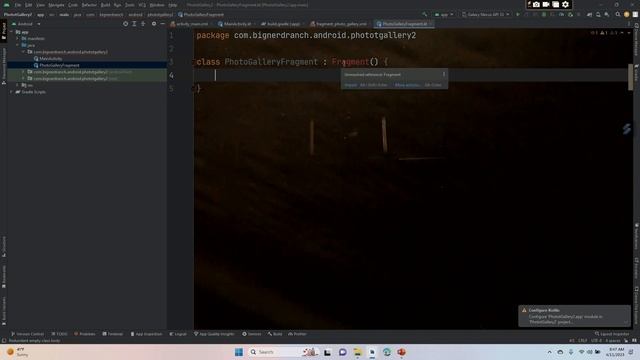Open the TODO tool window

(59, 334)
